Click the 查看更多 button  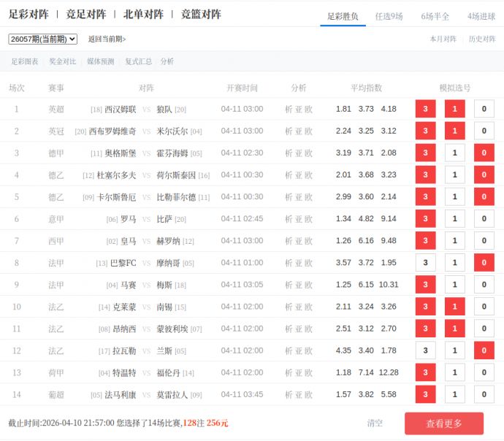coord(444,423)
